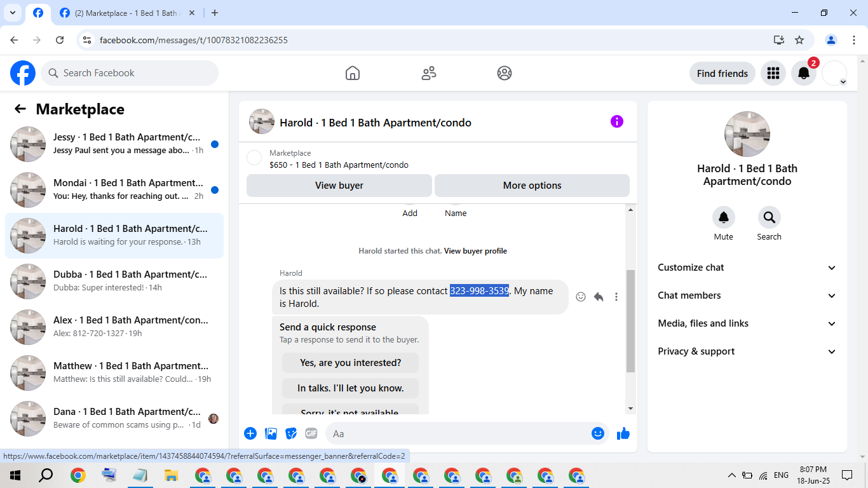Choose a sticker from the sticker icon
The height and width of the screenshot is (488, 868).
click(291, 433)
